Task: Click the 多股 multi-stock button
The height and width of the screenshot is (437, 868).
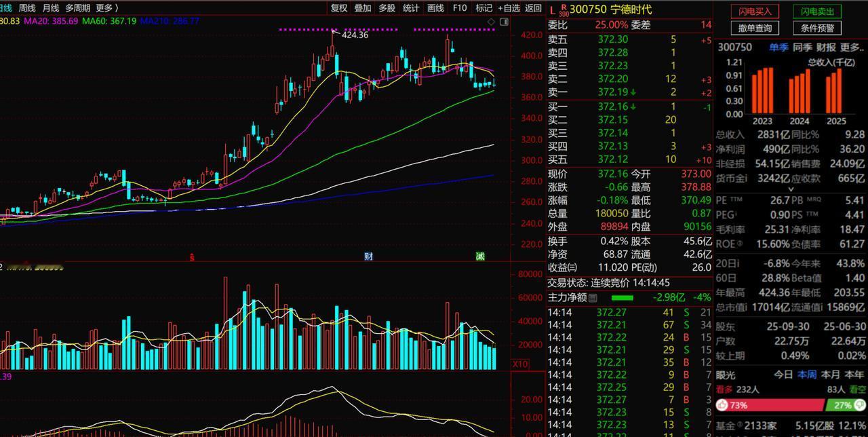Action: (x=387, y=8)
